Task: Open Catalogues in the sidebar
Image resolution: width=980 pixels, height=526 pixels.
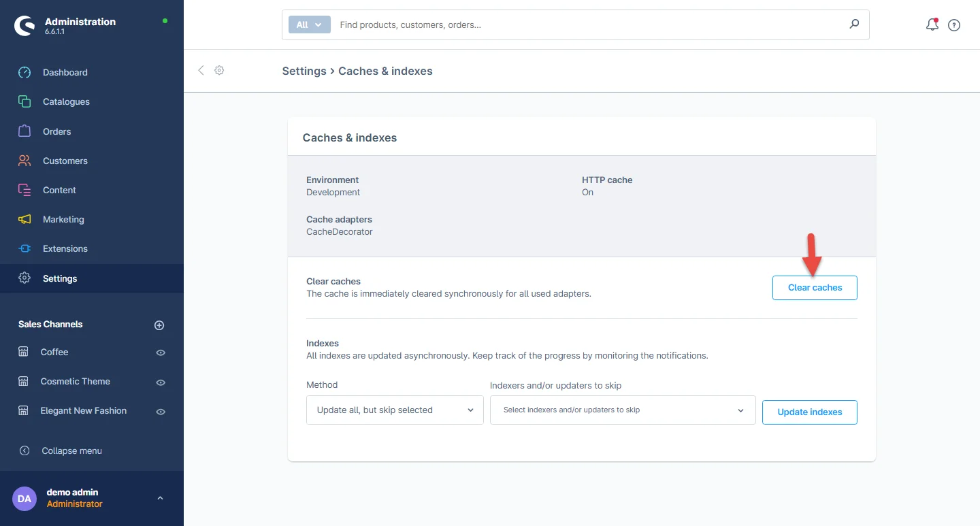Action: [x=66, y=102]
